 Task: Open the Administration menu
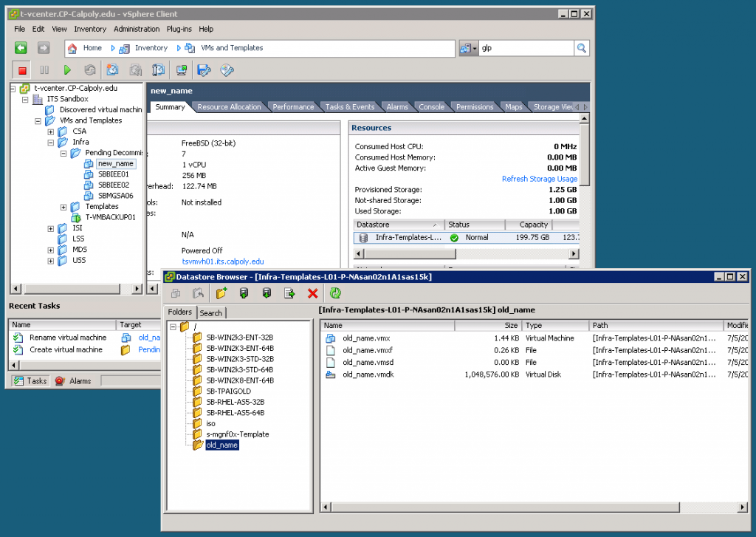[137, 29]
